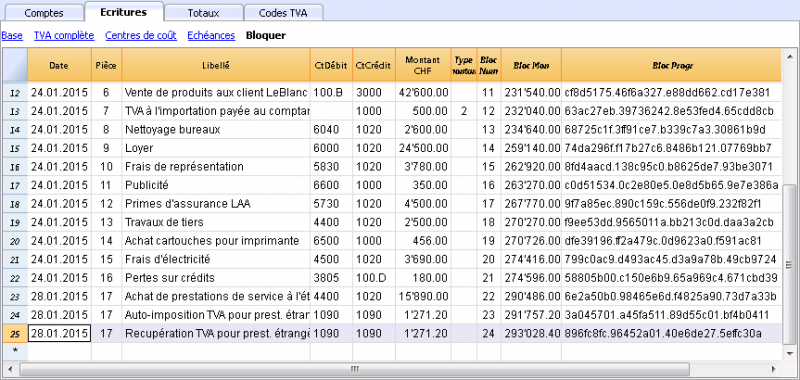Click the horizontal scrollbar left arrow
This screenshot has width=800, height=380.
point(9,369)
